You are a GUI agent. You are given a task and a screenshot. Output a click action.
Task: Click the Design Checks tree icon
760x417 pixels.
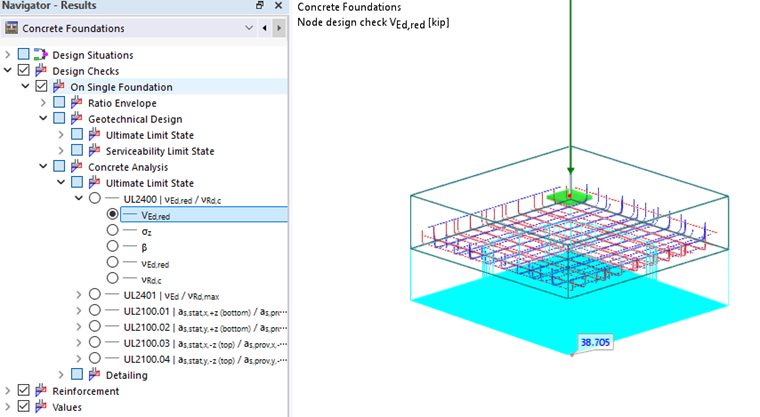click(41, 70)
